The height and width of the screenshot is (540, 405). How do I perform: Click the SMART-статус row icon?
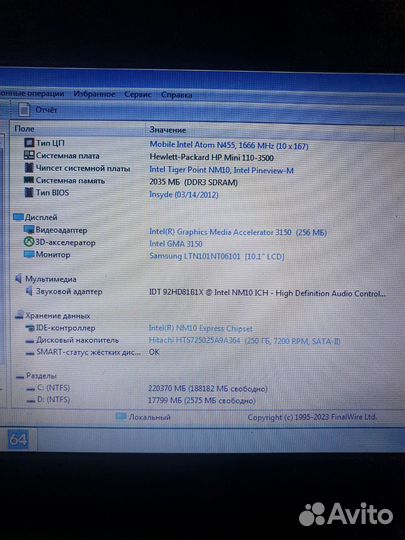[30, 353]
